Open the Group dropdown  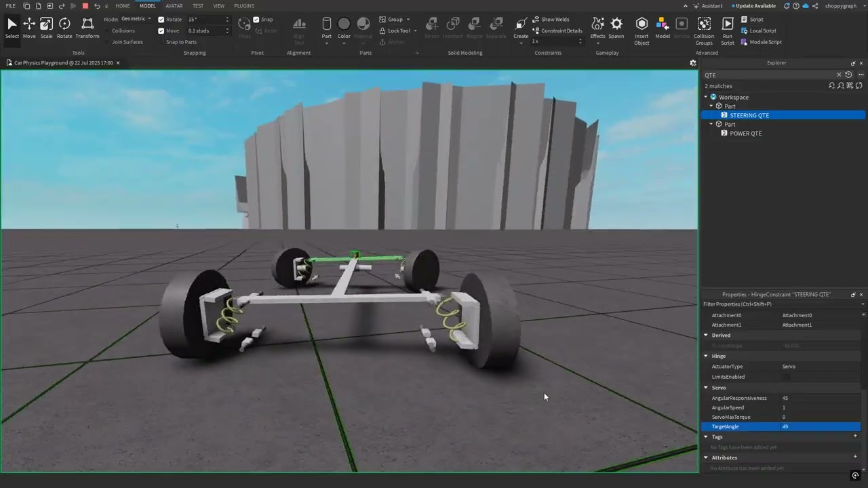tap(394, 20)
